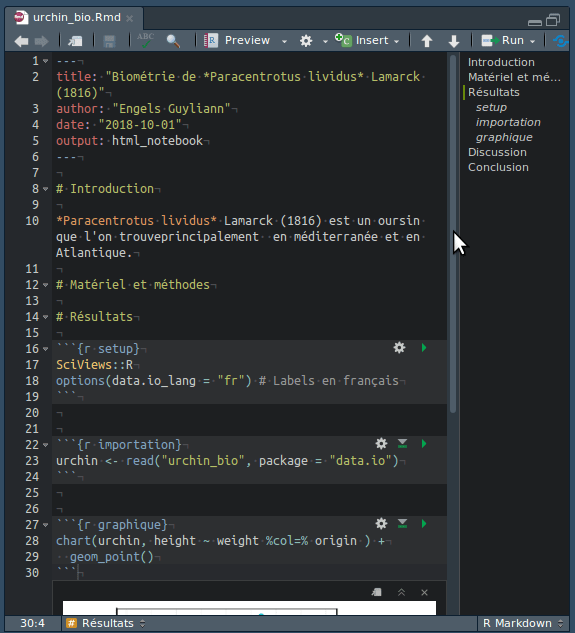Show chunk output in new window icon
This screenshot has height=633, width=575.
tap(376, 592)
